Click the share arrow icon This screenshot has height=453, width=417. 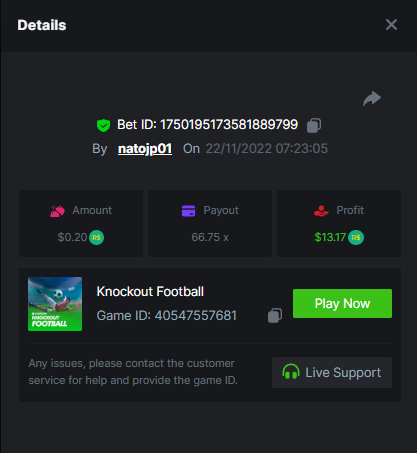point(372,98)
